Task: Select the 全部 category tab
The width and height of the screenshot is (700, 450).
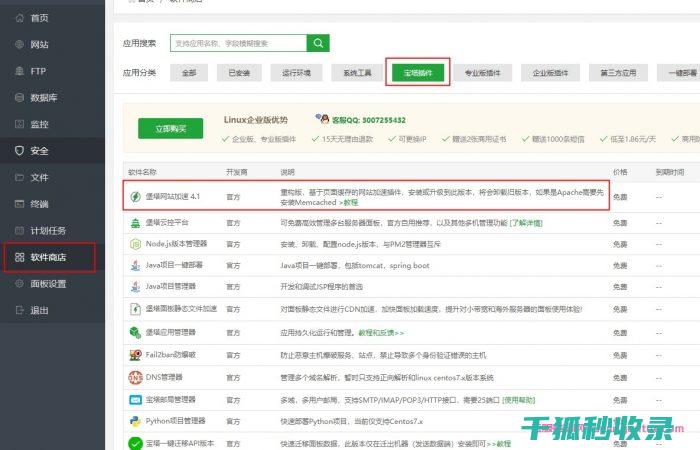Action: point(189,73)
